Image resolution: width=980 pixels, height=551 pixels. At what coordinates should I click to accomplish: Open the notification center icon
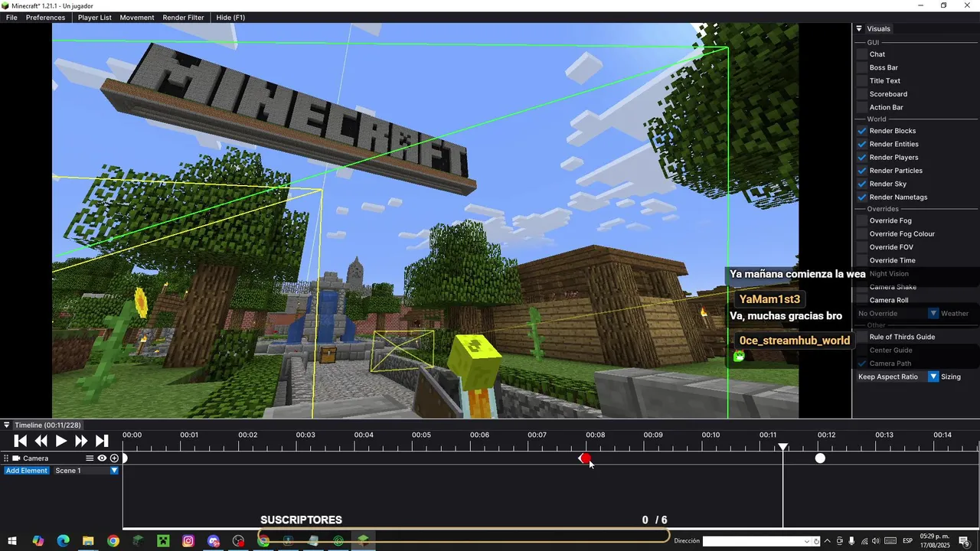(x=964, y=542)
